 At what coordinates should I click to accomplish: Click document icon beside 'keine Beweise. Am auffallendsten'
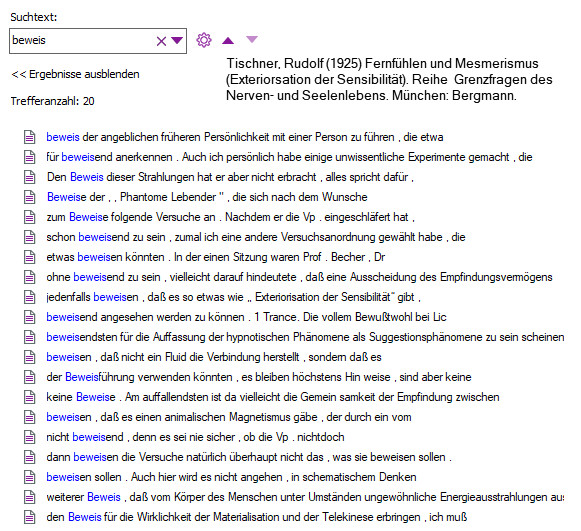[x=30, y=397]
